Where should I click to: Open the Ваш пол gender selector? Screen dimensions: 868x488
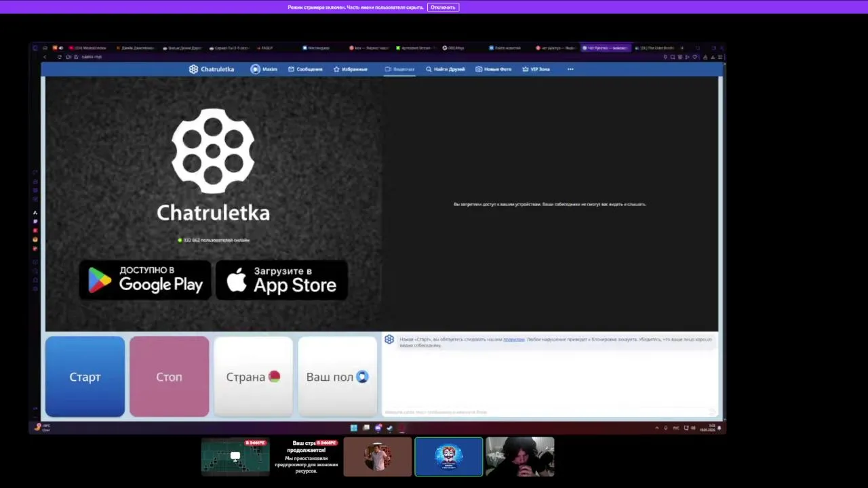pos(337,377)
